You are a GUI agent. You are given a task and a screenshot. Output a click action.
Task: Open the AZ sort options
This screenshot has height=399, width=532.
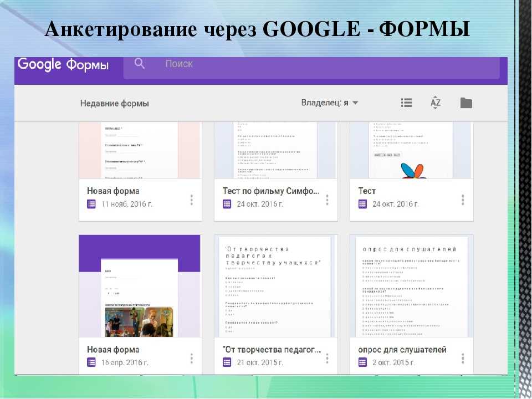click(436, 103)
